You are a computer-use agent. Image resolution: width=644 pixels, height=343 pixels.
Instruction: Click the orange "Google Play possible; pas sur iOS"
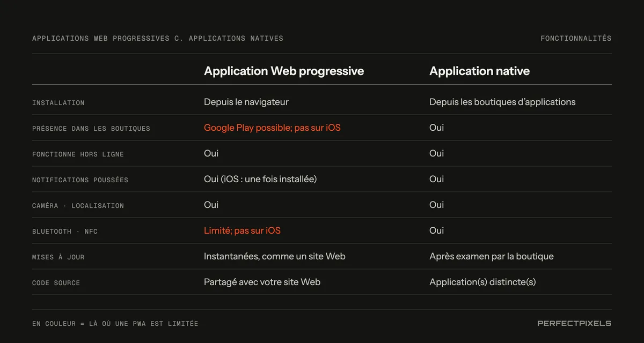click(272, 128)
